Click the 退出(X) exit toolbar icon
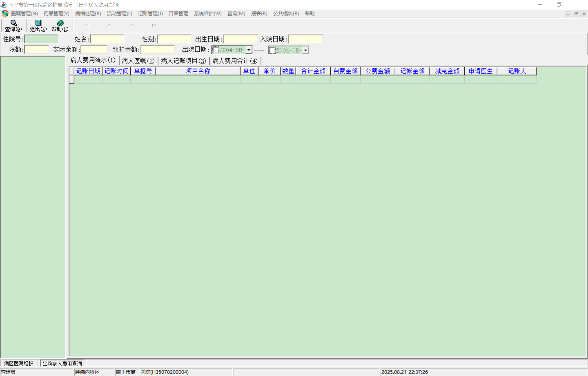 coord(38,23)
